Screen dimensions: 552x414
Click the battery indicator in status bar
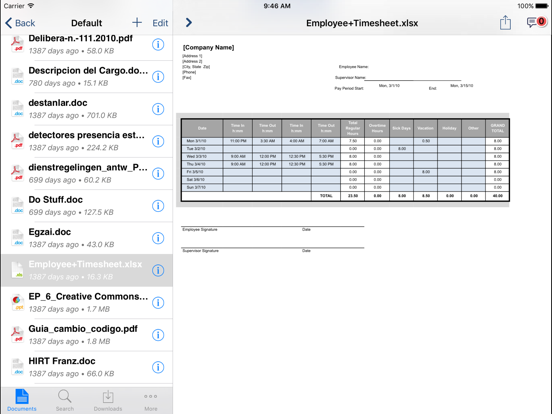pos(542,6)
